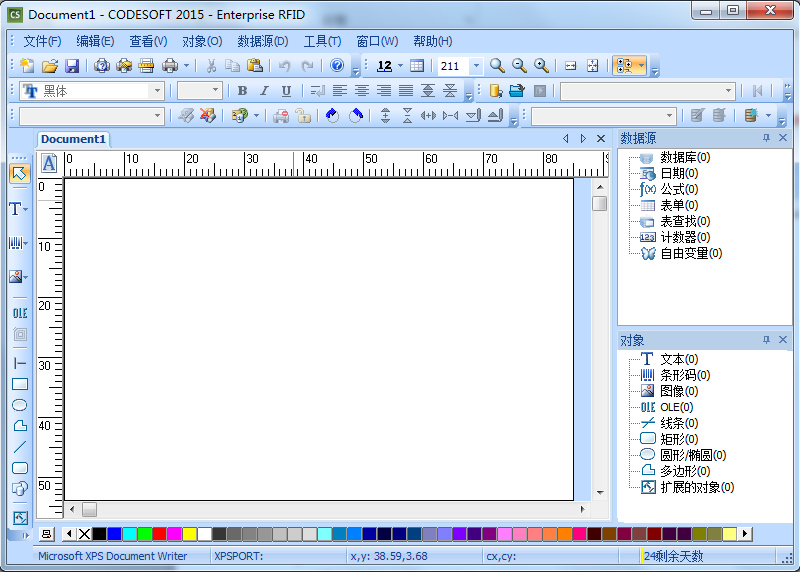
Task: Toggle Underline text formatting
Action: (x=286, y=91)
